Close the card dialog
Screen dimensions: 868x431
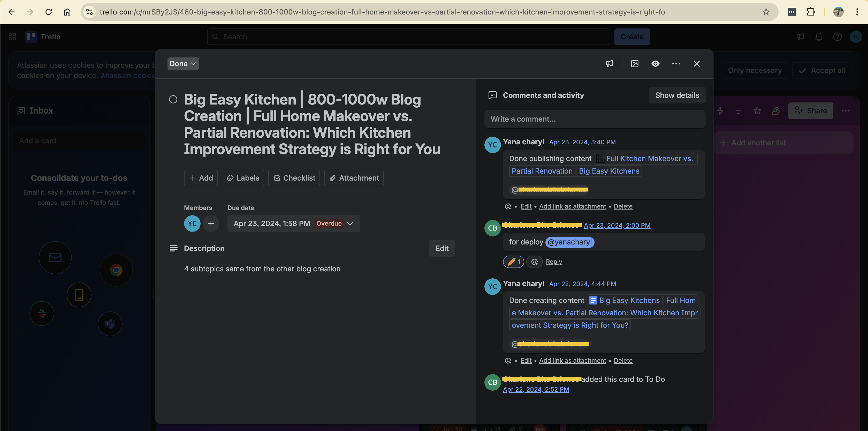697,64
